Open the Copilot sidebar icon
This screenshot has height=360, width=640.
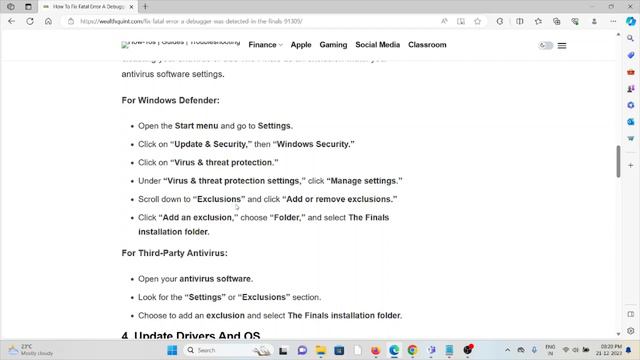(631, 21)
